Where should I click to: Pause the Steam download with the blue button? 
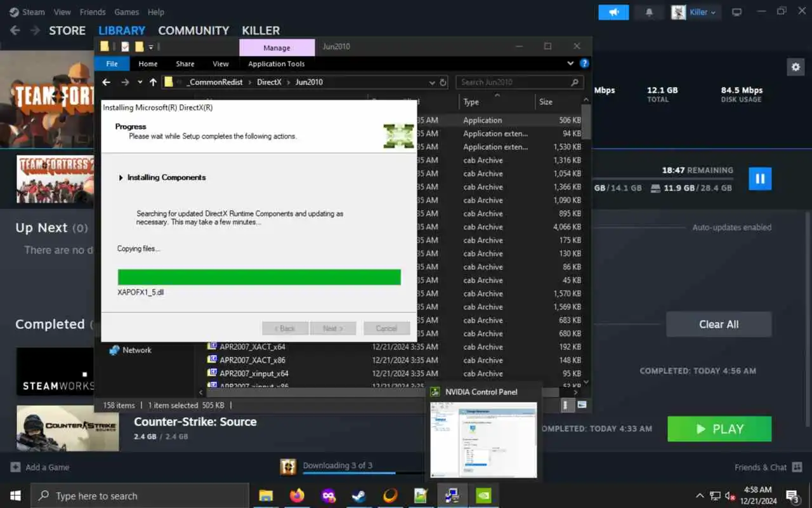760,178
